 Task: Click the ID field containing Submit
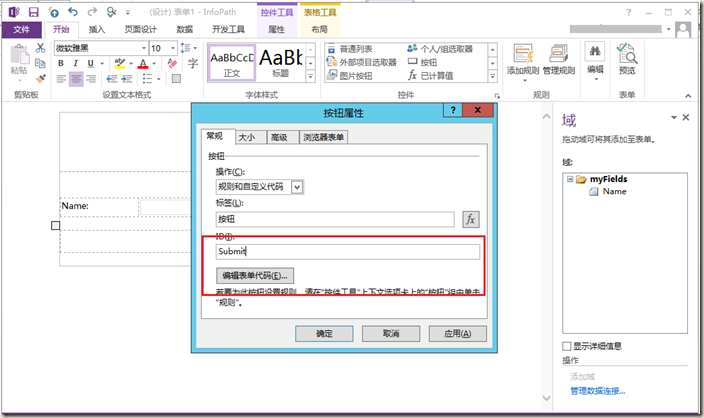click(348, 251)
